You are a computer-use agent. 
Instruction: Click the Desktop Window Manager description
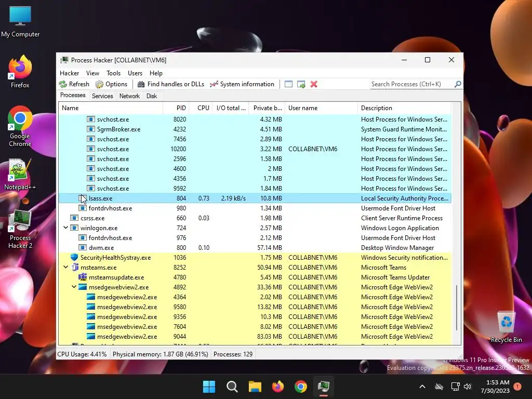(x=397, y=248)
